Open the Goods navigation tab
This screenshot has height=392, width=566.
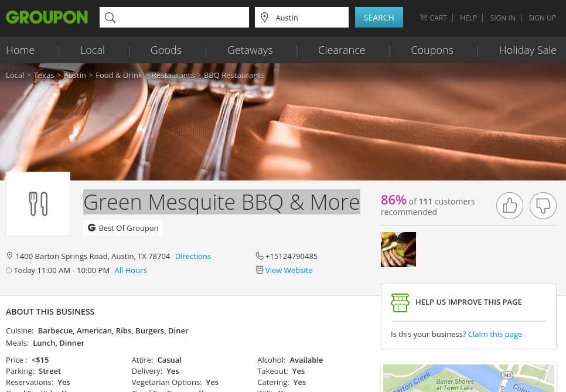point(166,50)
